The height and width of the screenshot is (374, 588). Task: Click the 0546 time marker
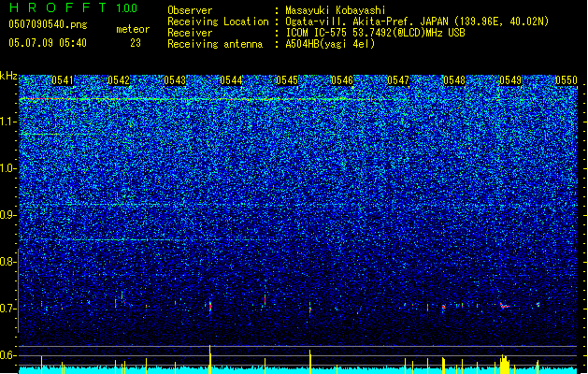[x=342, y=80]
